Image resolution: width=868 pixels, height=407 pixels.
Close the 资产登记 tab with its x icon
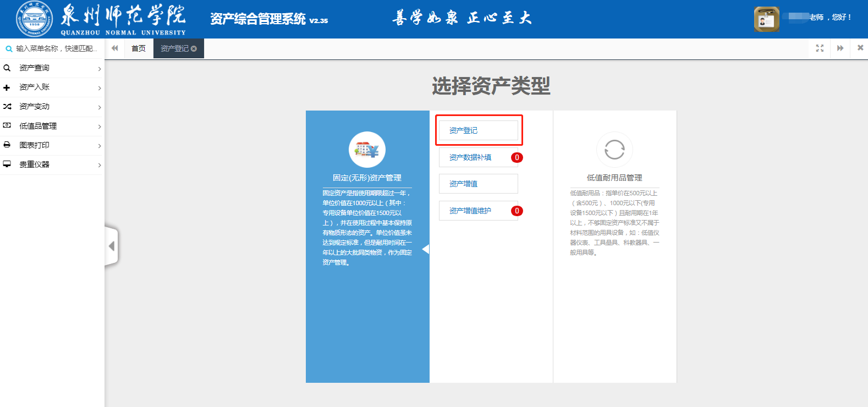(x=194, y=49)
